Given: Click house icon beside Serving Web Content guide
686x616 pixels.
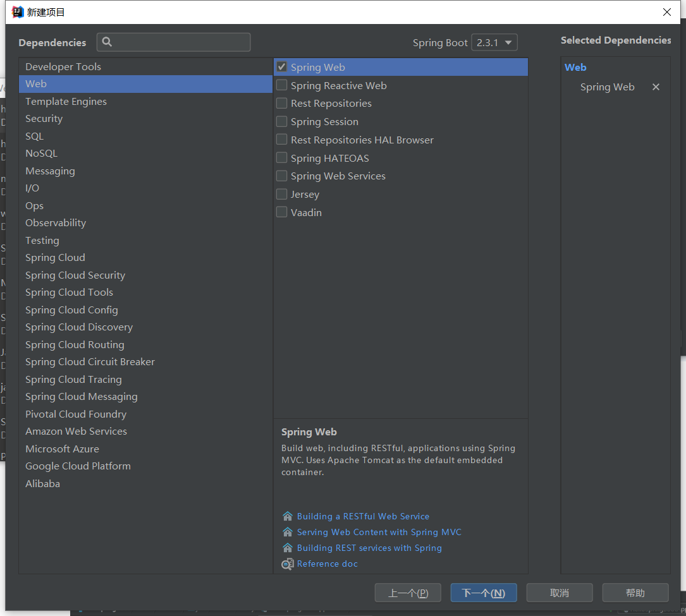Looking at the screenshot, I should pos(288,532).
